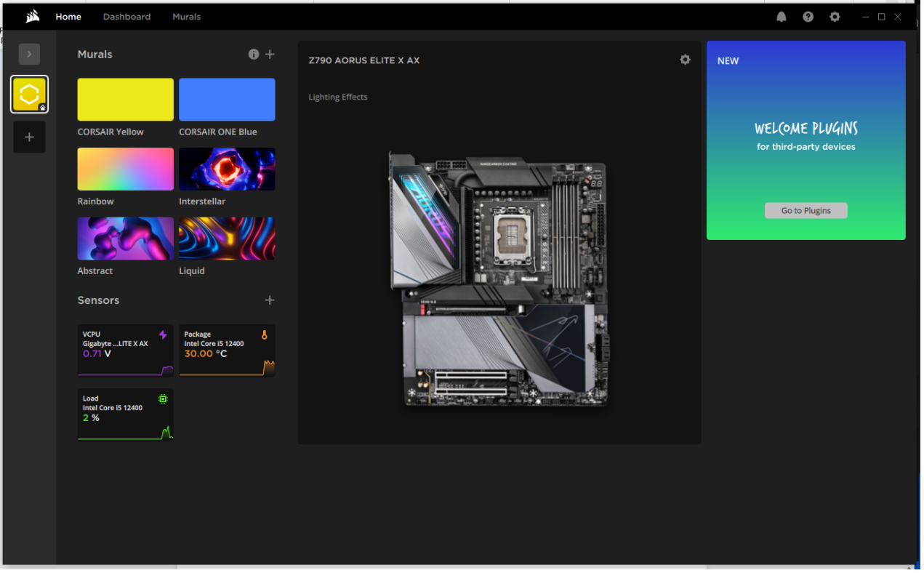Open the Package temperature sensor card

click(x=227, y=350)
